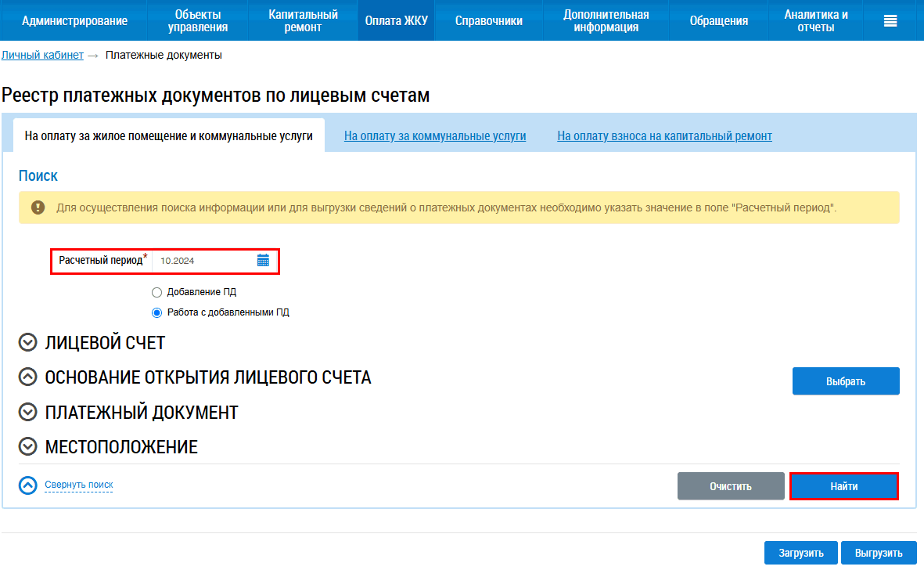The width and height of the screenshot is (924, 570).
Task: Open the hamburger menu in top navigation
Action: [x=890, y=21]
